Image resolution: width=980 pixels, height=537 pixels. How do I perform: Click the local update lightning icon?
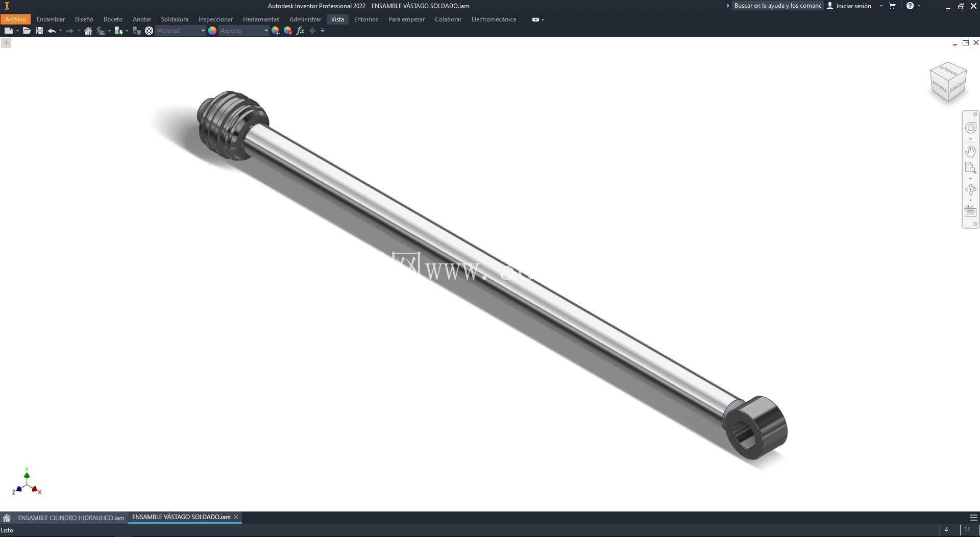click(101, 31)
